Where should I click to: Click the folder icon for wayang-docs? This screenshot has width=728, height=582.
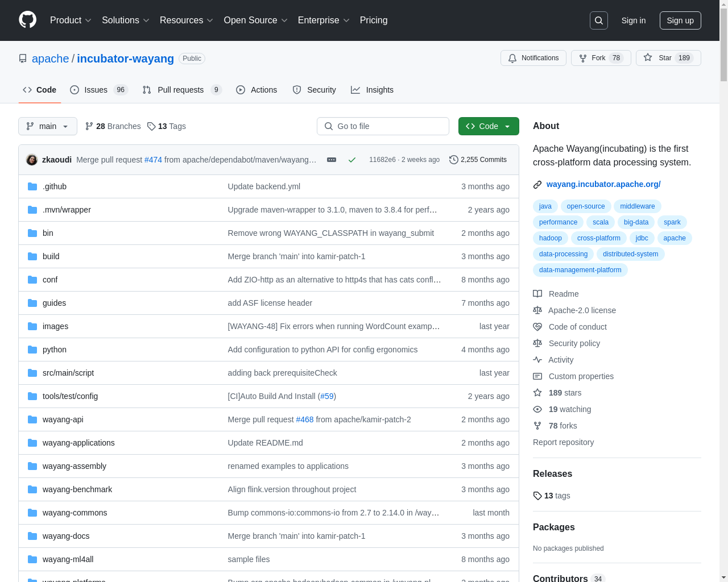click(32, 536)
